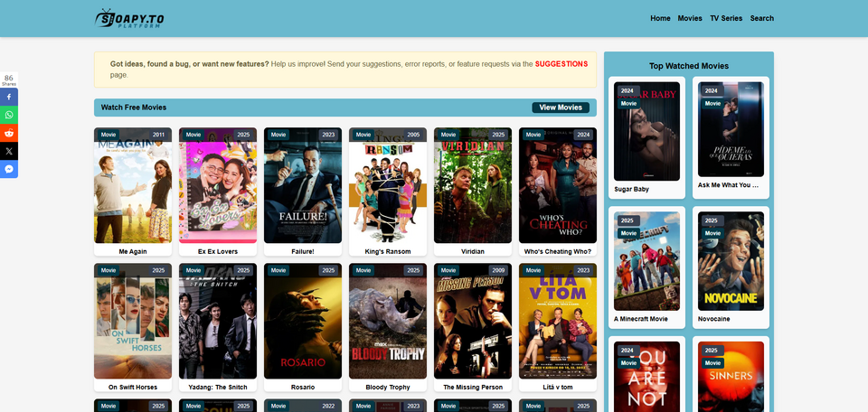
Task: Click the Movie badge on Failure! poster
Action: (278, 135)
